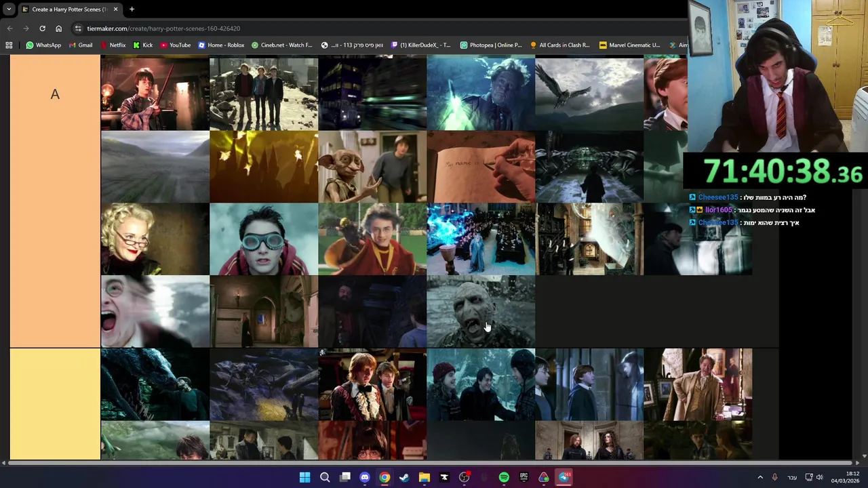Close the Create a Harry Potter Scenes tab
868x488 pixels.
click(x=115, y=9)
